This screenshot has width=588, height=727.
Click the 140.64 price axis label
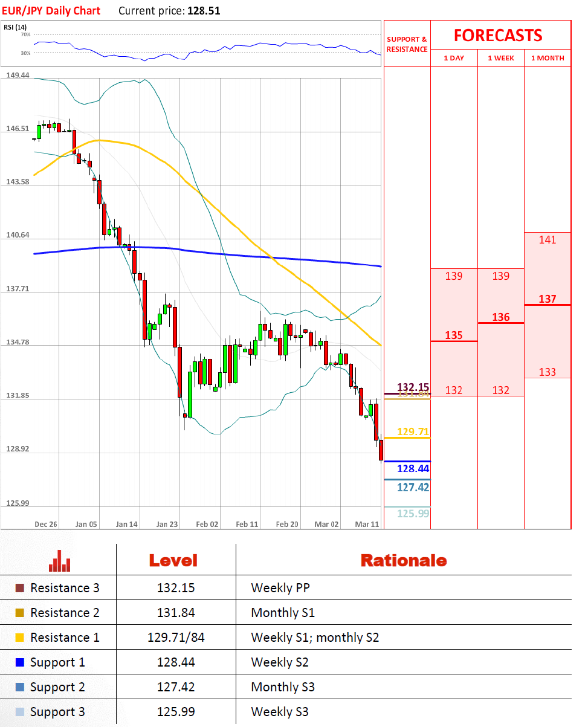click(x=18, y=235)
